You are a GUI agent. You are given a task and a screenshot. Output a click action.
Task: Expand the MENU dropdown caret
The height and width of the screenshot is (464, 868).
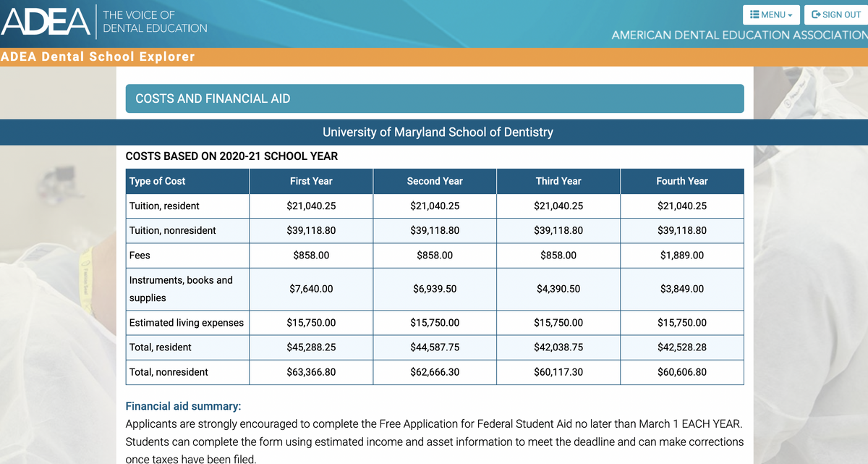click(x=791, y=15)
